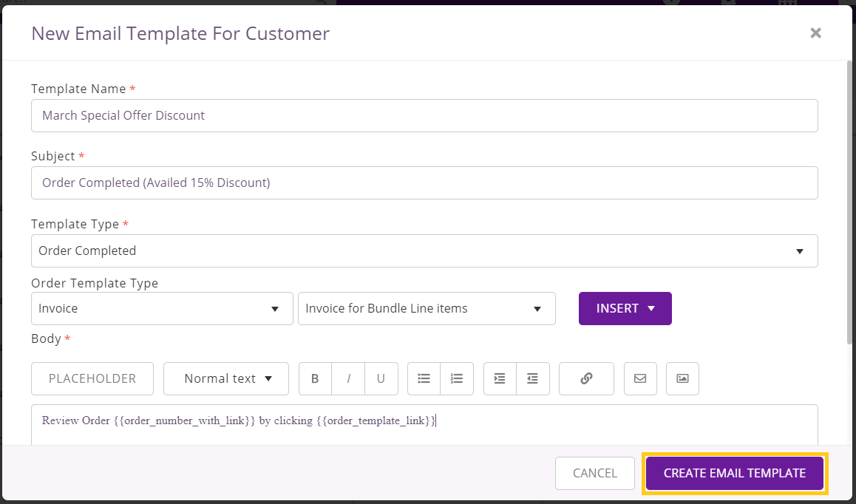
Task: Decrease paragraph indent
Action: 533,378
